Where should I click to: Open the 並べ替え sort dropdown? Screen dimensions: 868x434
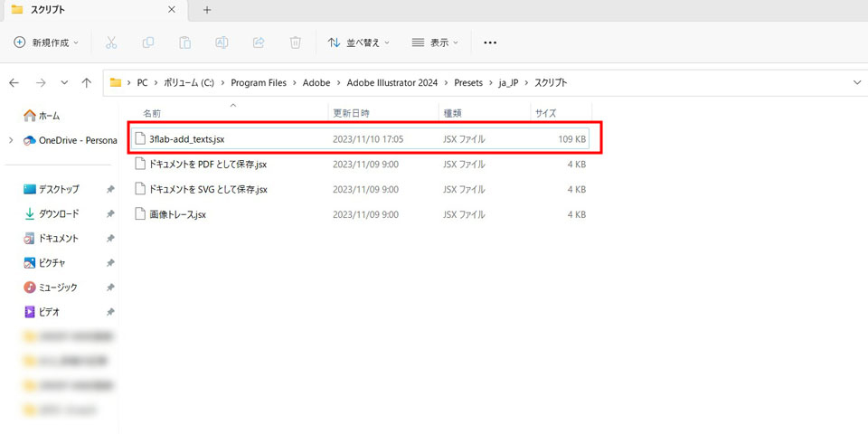click(x=359, y=42)
